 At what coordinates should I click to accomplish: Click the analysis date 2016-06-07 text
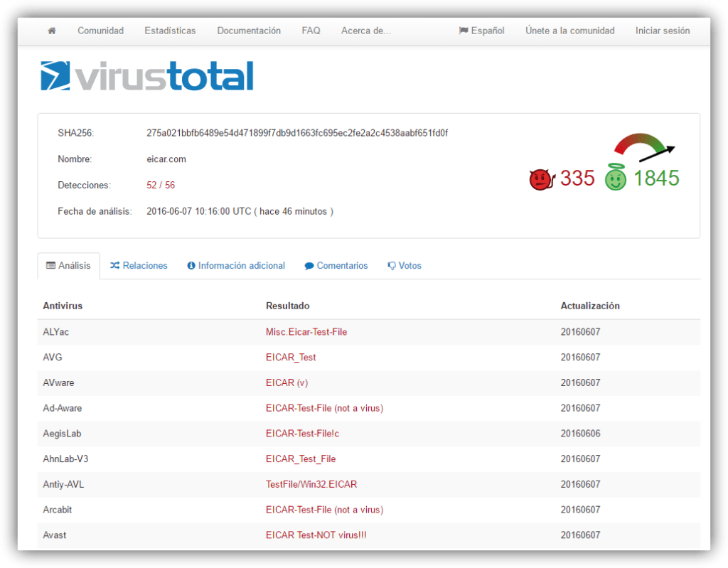pyautogui.click(x=240, y=211)
